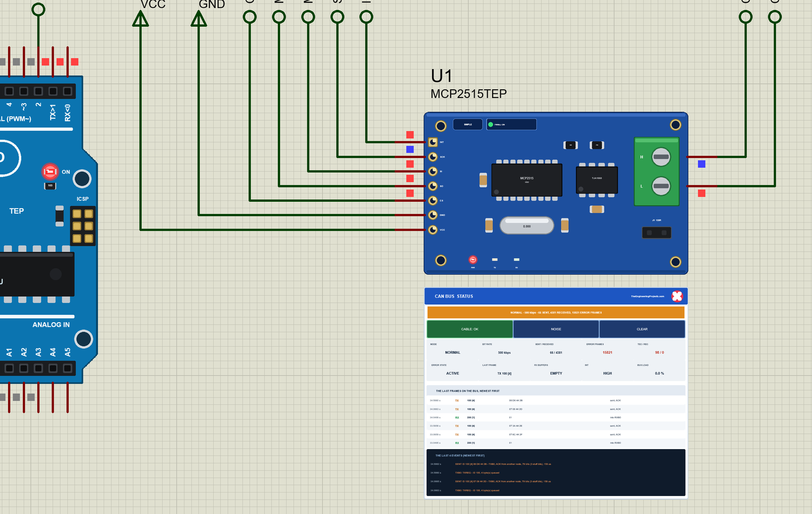Click the newest frame row with data 06 D6 44 2B

pyautogui.click(x=556, y=400)
